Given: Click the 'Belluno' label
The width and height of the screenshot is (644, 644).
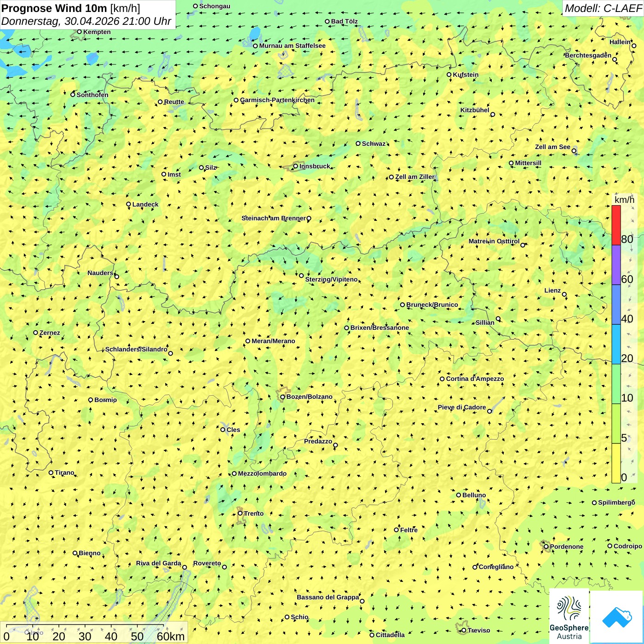Looking at the screenshot, I should (x=474, y=495).
